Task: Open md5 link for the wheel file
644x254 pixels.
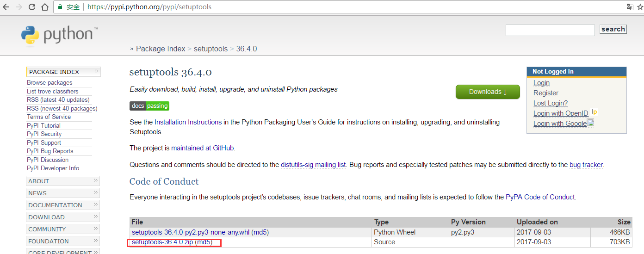Action: click(x=260, y=232)
